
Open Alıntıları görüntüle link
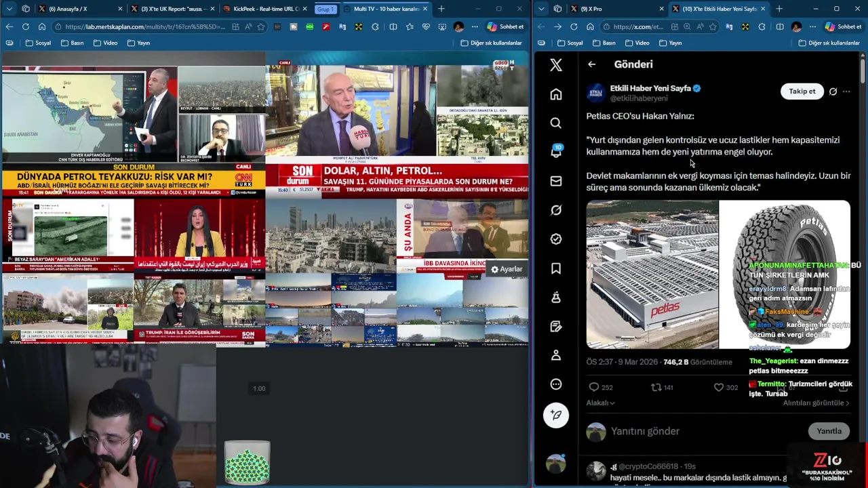coord(816,403)
